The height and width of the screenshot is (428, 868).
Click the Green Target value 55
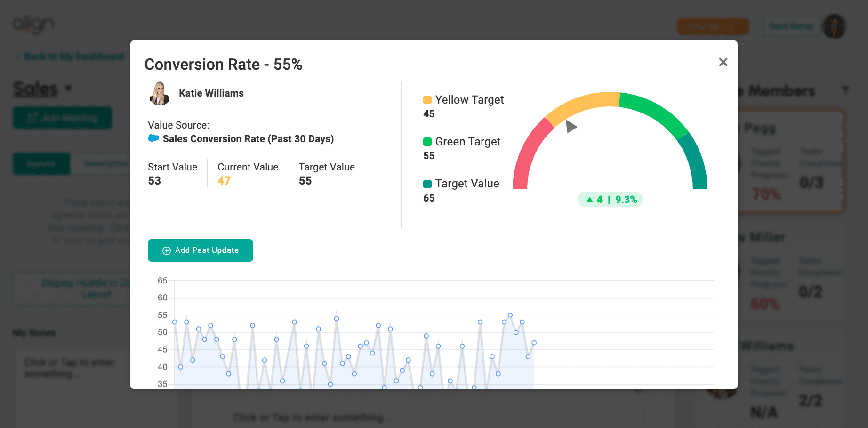[429, 156]
